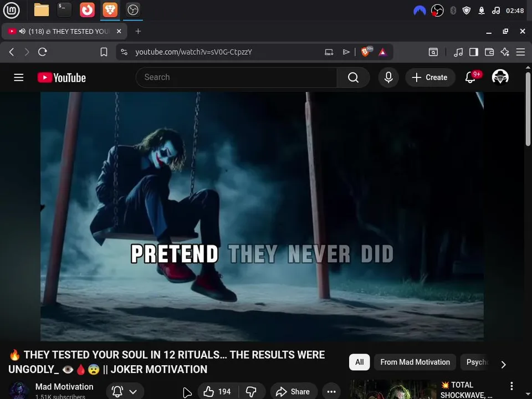Click the page vertical scrollbar
532x399 pixels.
(x=528, y=109)
